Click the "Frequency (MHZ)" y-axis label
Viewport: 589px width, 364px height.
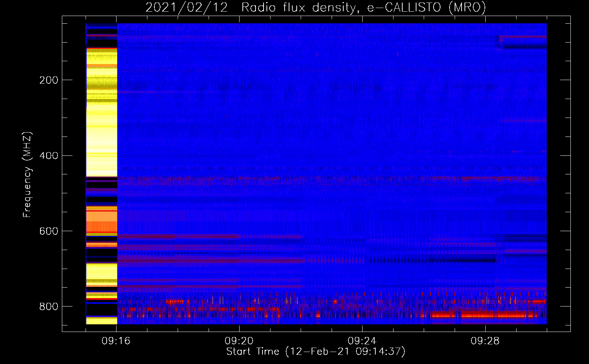pyautogui.click(x=27, y=174)
